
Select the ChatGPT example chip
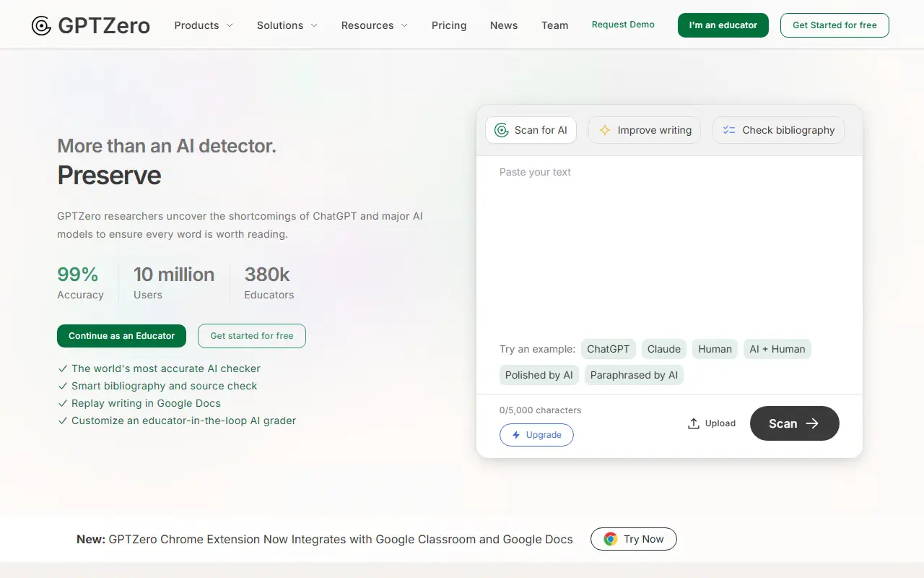(608, 349)
